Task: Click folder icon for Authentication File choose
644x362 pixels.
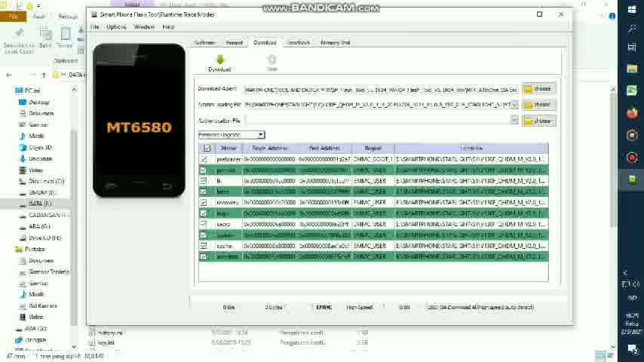Action: pos(529,121)
